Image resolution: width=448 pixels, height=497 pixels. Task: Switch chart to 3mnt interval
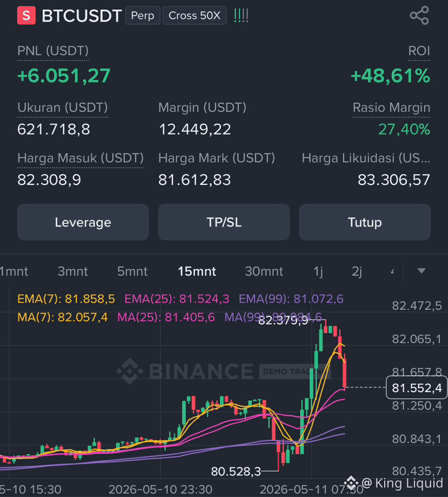(x=73, y=271)
